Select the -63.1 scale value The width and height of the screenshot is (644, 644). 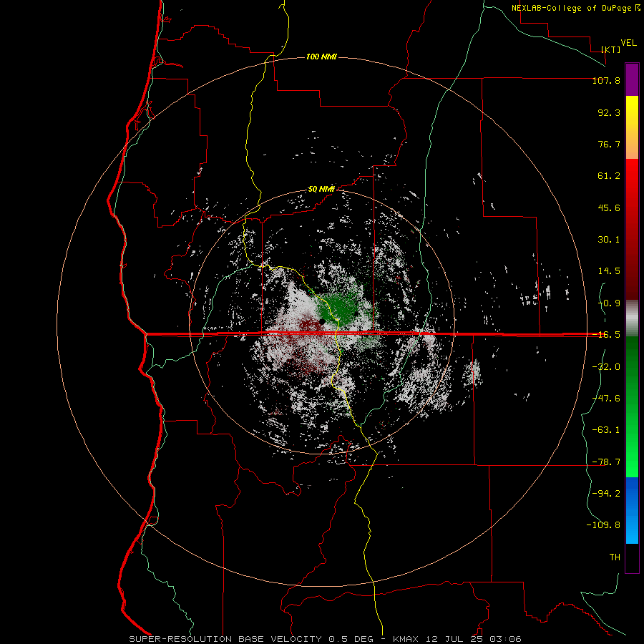[606, 430]
